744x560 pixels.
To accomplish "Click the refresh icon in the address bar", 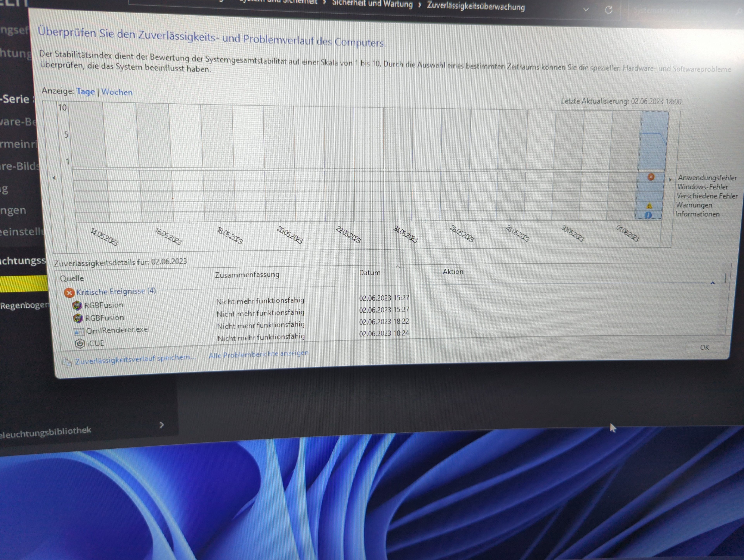I will (608, 10).
